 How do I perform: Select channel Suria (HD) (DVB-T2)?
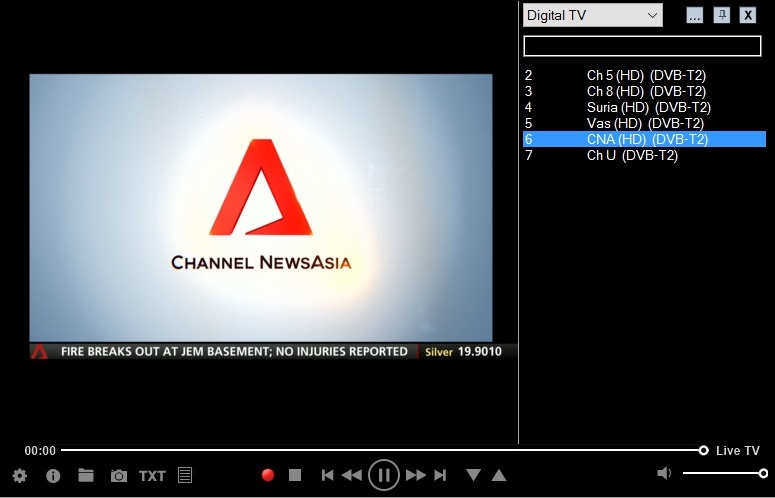click(x=645, y=107)
